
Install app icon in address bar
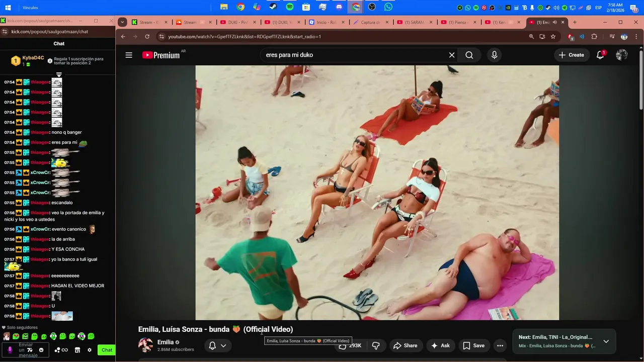(542, 37)
